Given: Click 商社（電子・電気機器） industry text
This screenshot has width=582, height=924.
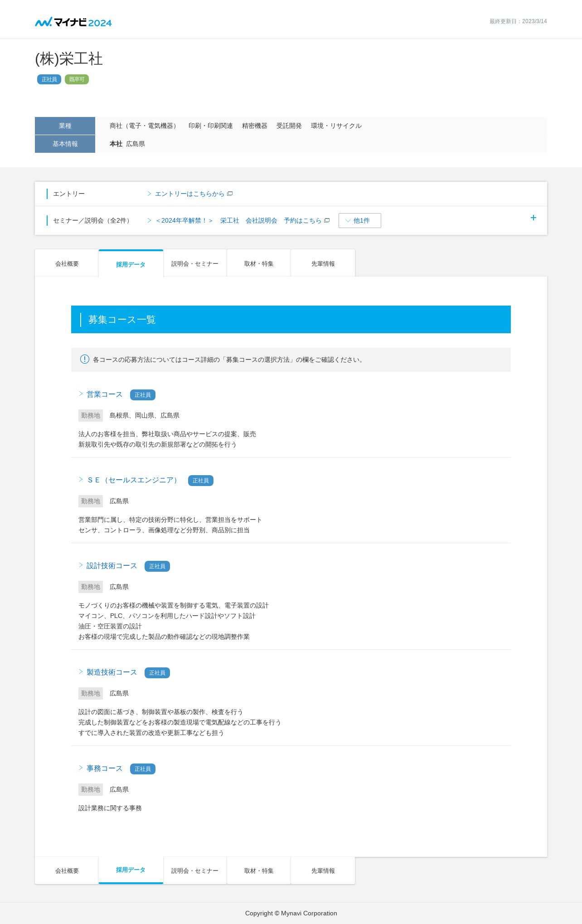Looking at the screenshot, I should coord(145,126).
